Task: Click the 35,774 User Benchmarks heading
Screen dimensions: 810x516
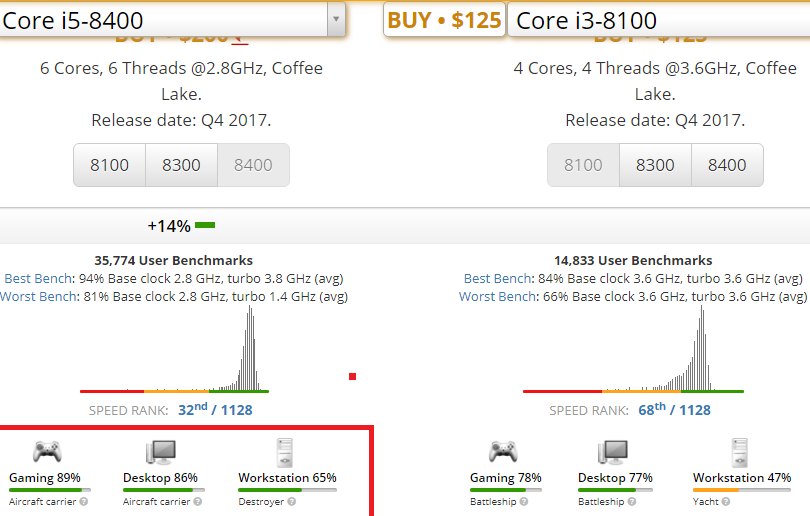Action: pos(174,260)
